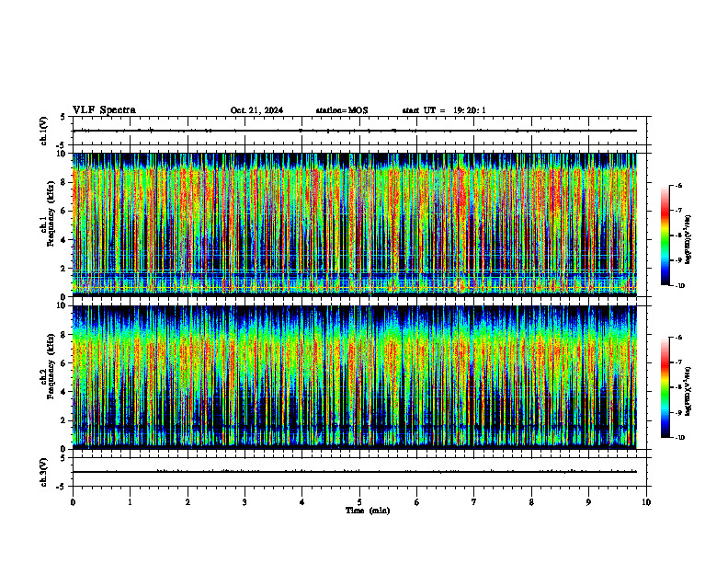
Task: Click inside the ch.2 spectrogram panel
Action: pyautogui.click(x=355, y=377)
